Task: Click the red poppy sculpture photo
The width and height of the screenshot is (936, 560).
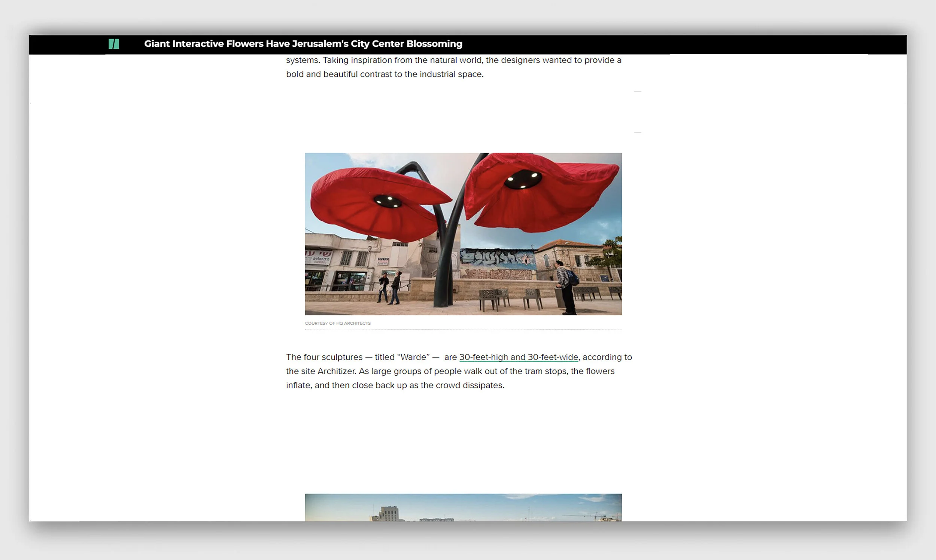Action: [463, 234]
